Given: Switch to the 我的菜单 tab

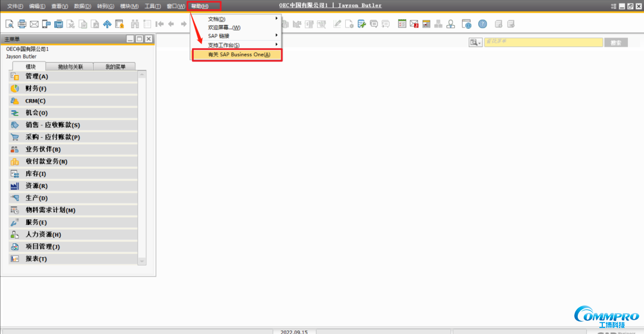Looking at the screenshot, I should (x=115, y=67).
